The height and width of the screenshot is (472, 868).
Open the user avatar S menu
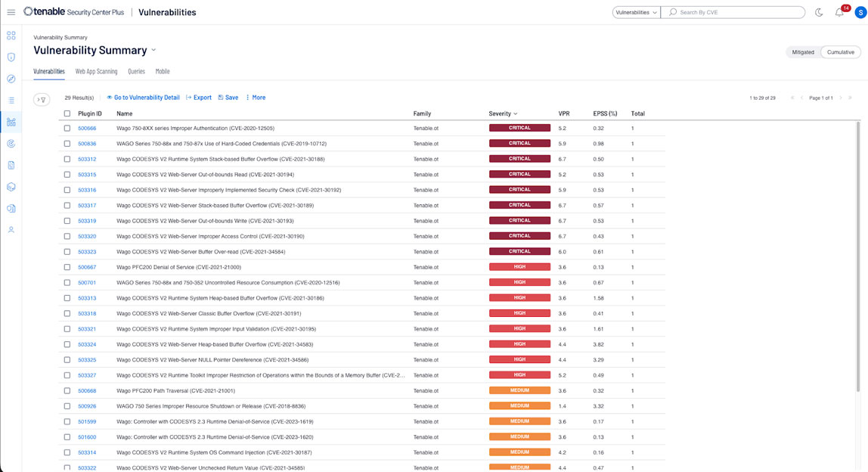[860, 12]
